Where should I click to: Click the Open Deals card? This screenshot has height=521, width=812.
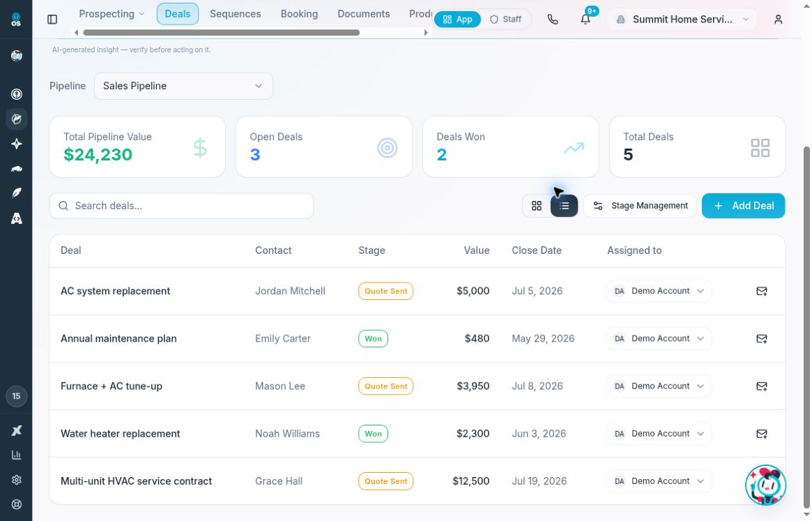tap(323, 146)
